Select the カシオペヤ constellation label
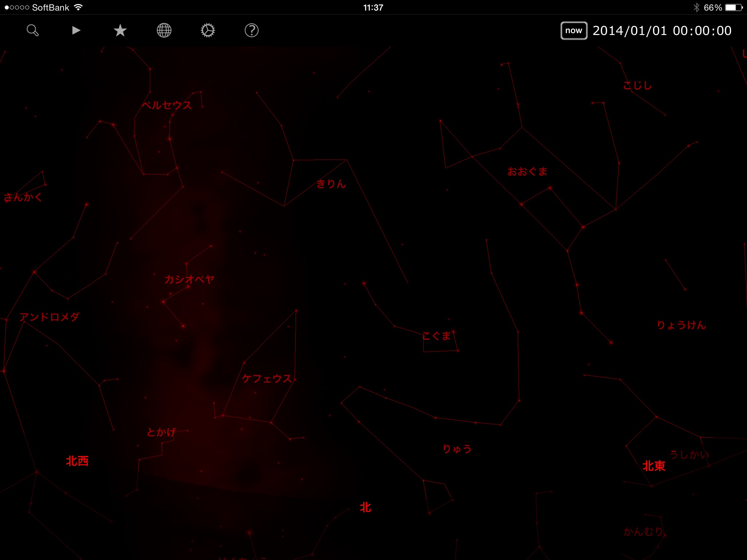This screenshot has height=560, width=747. coord(189,280)
